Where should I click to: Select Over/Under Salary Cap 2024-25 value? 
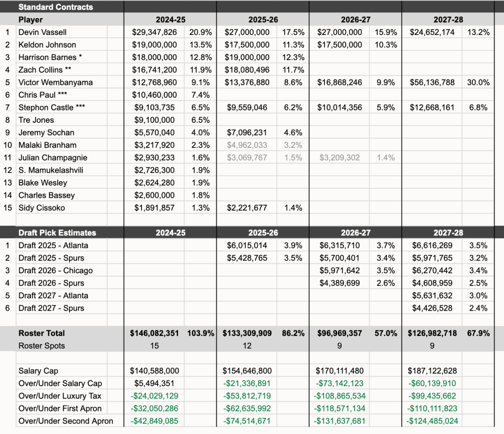click(154, 384)
